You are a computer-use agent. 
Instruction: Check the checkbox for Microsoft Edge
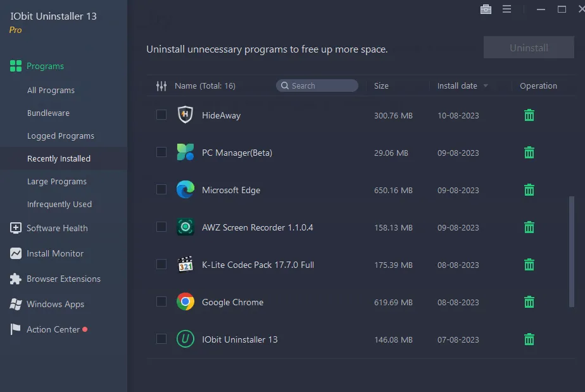(x=161, y=190)
